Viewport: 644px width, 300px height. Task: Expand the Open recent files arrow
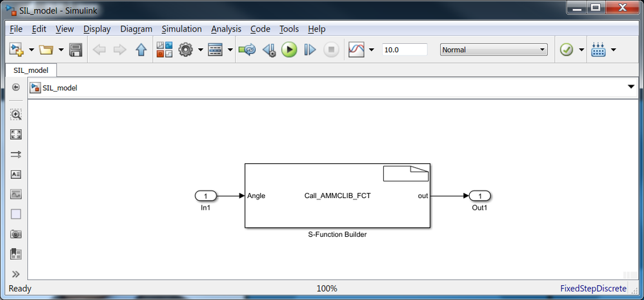coord(61,50)
